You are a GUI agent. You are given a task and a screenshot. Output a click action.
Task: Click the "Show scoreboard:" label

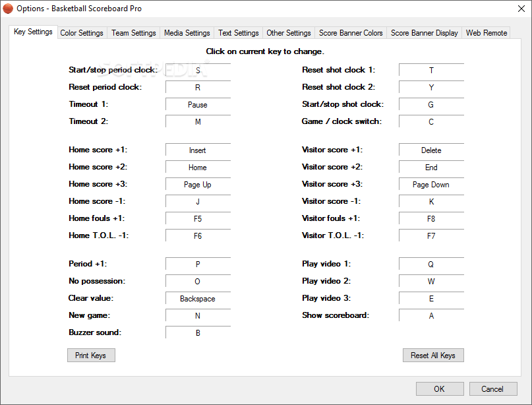pyautogui.click(x=336, y=315)
